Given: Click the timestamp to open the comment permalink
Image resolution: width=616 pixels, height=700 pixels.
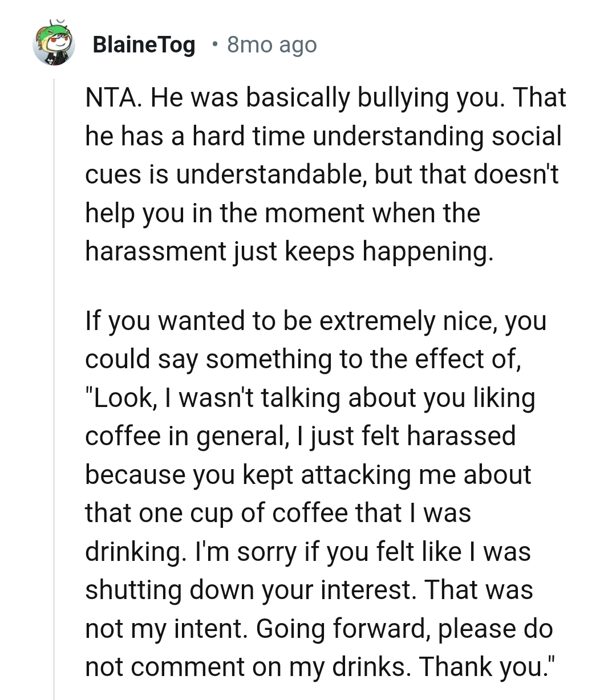Looking at the screenshot, I should (271, 44).
